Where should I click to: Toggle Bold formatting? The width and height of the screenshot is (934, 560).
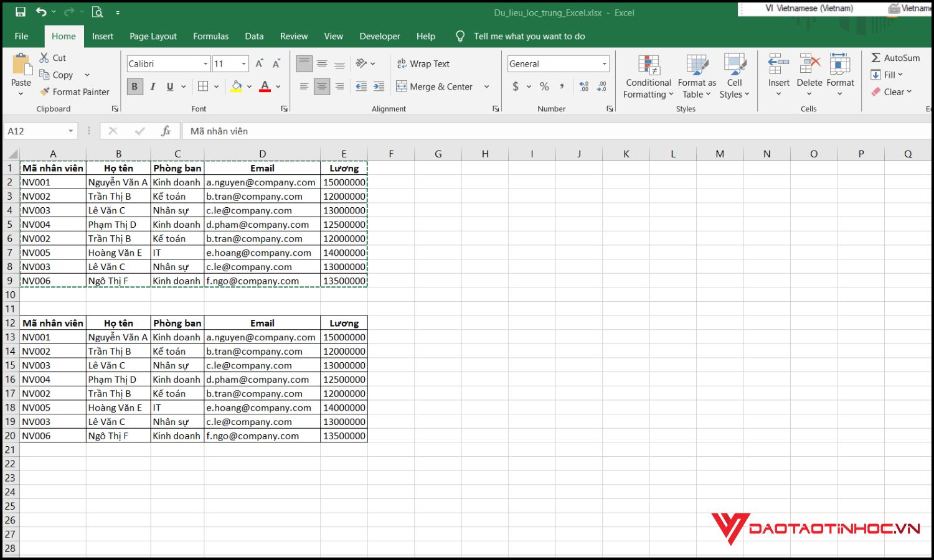click(x=134, y=86)
